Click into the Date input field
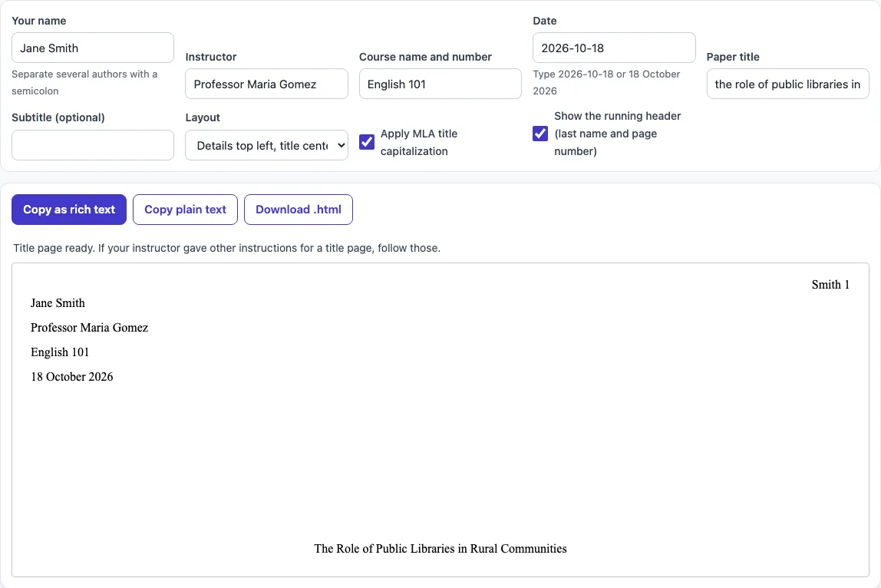This screenshot has width=881, height=588. (614, 48)
